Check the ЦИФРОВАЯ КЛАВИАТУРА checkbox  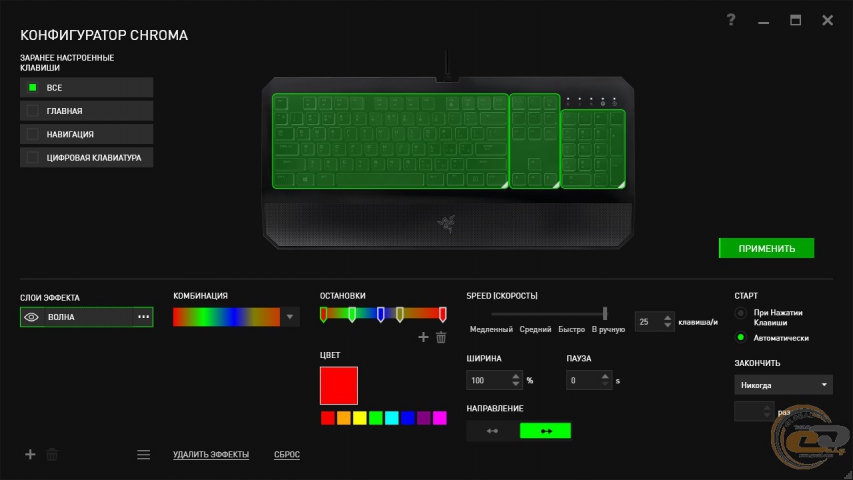click(33, 158)
